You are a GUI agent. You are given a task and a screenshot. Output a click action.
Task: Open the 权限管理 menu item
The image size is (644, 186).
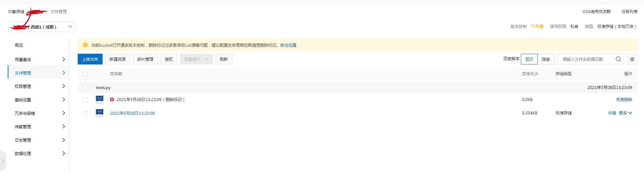[23, 86]
